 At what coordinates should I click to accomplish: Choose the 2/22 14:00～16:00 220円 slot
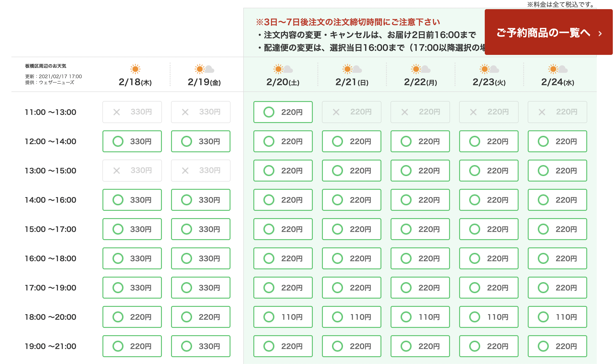(420, 200)
